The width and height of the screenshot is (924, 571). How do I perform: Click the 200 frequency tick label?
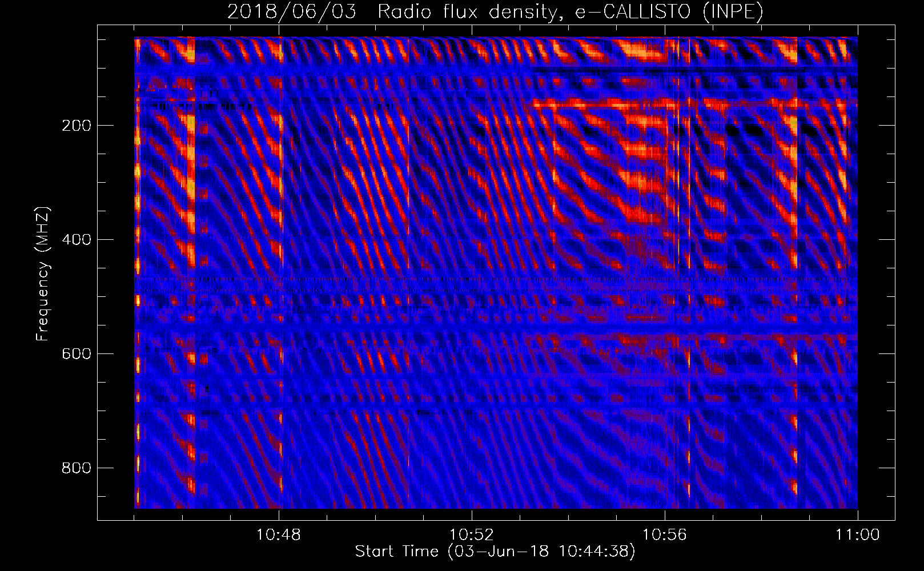[76, 126]
